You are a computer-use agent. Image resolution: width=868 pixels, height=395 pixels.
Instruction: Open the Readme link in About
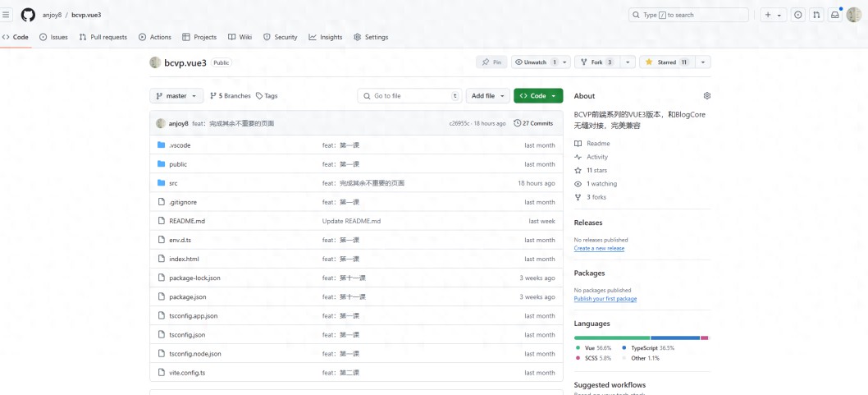click(592, 144)
